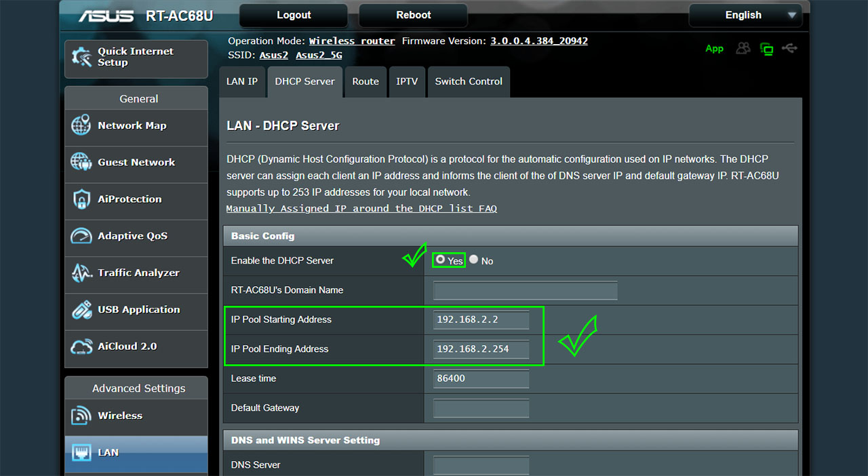Open Traffic Analyzer icon

pyautogui.click(x=81, y=273)
